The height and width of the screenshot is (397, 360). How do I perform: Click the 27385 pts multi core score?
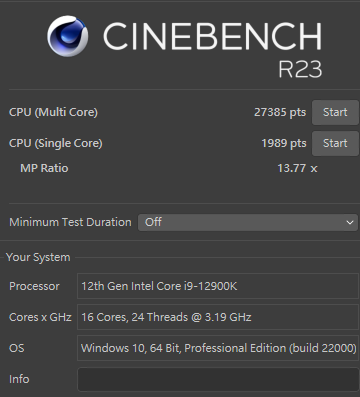pyautogui.click(x=280, y=112)
